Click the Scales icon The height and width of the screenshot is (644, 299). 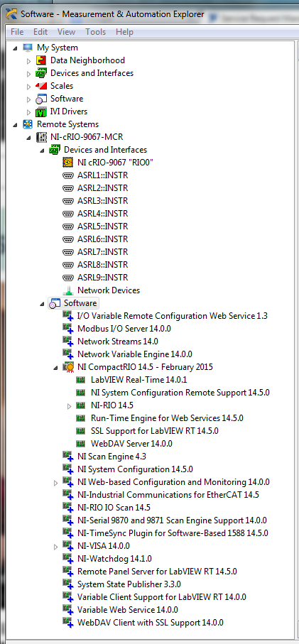(41, 86)
